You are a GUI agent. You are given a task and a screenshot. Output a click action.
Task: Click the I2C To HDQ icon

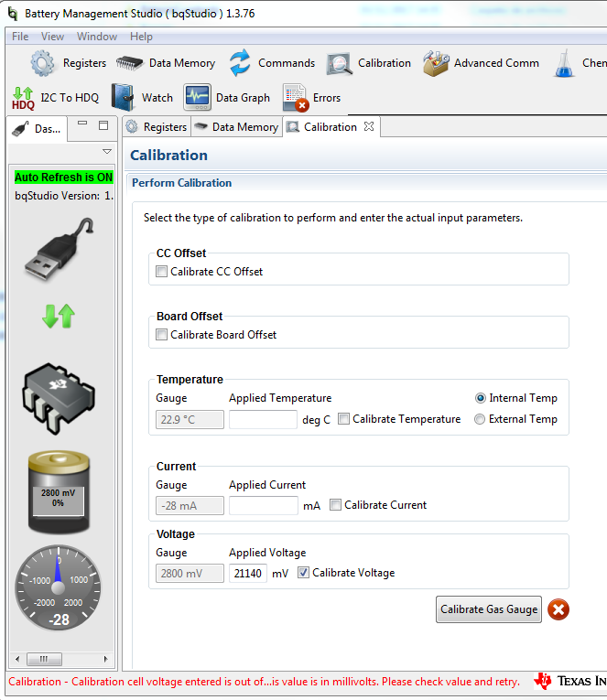[23, 98]
